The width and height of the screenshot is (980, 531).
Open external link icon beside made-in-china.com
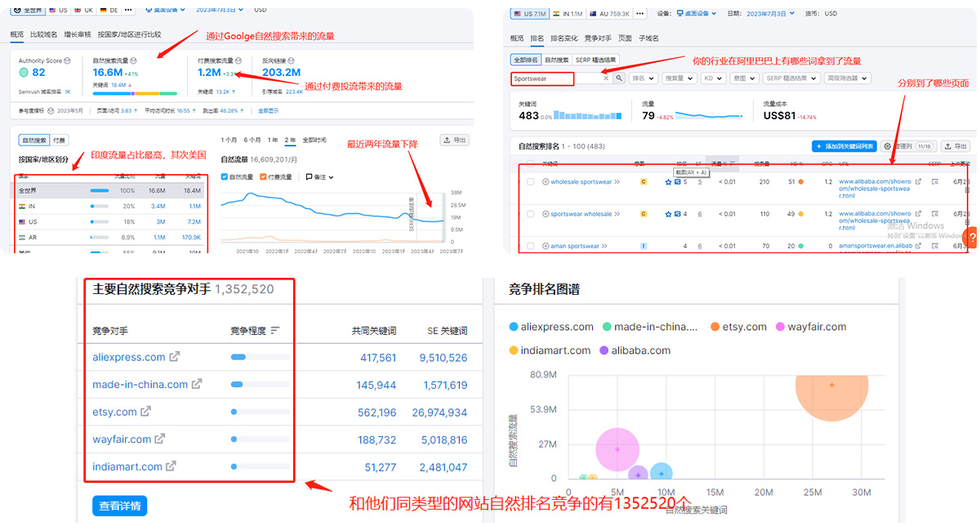(x=197, y=385)
